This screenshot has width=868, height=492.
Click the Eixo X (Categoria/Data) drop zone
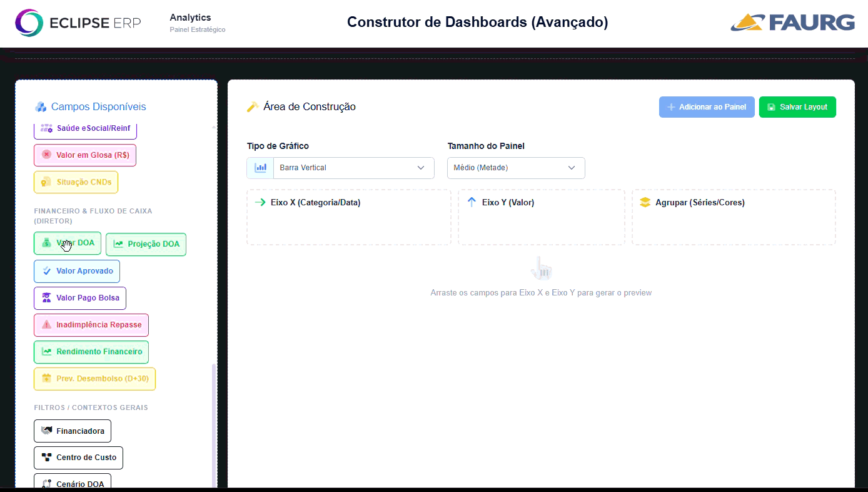[x=349, y=217]
